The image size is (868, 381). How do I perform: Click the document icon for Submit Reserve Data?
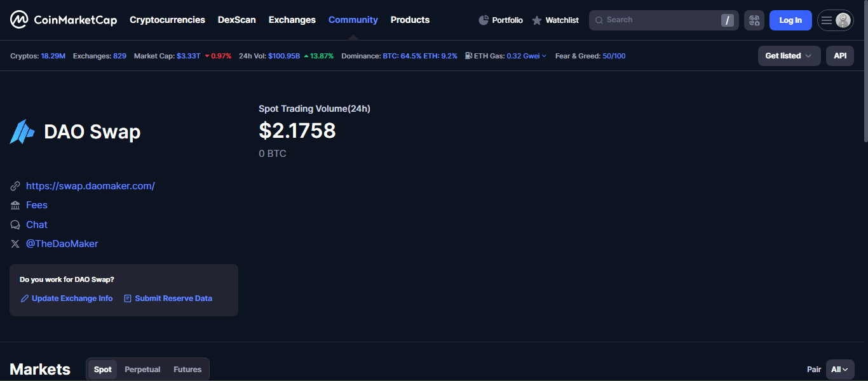(x=128, y=298)
